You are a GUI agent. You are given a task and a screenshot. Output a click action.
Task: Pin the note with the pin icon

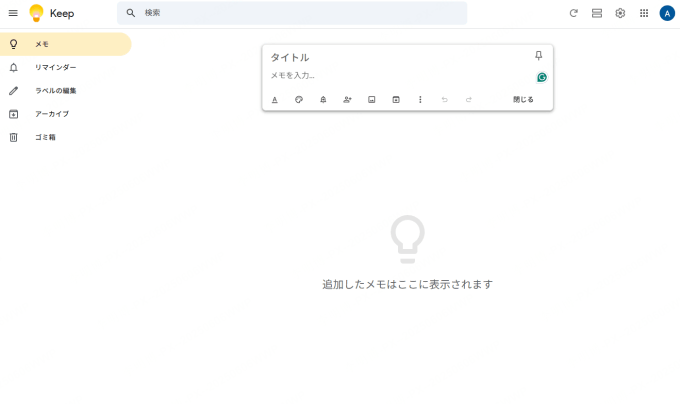(x=538, y=56)
